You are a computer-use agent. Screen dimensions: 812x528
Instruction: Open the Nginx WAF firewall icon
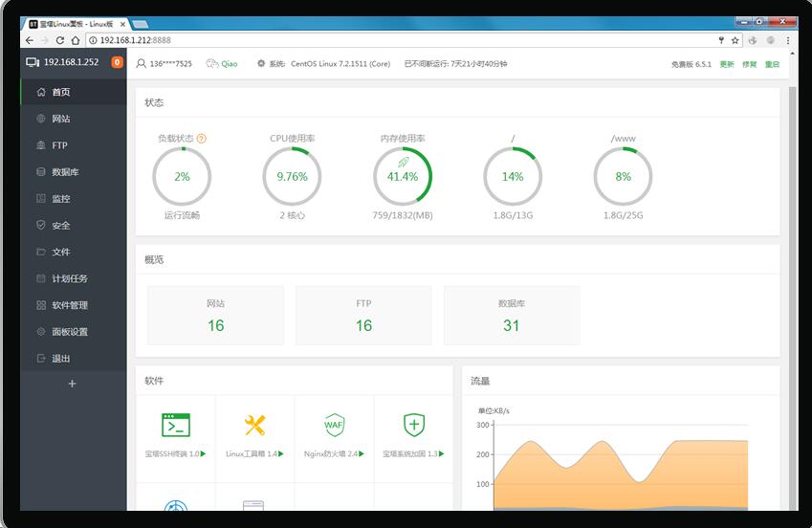[334, 425]
